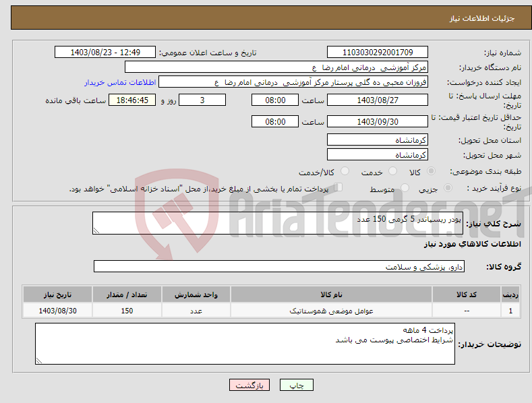Open buyer contact info link اطلاعات تماس خریدار
The height and width of the screenshot is (403, 532).
(120, 82)
